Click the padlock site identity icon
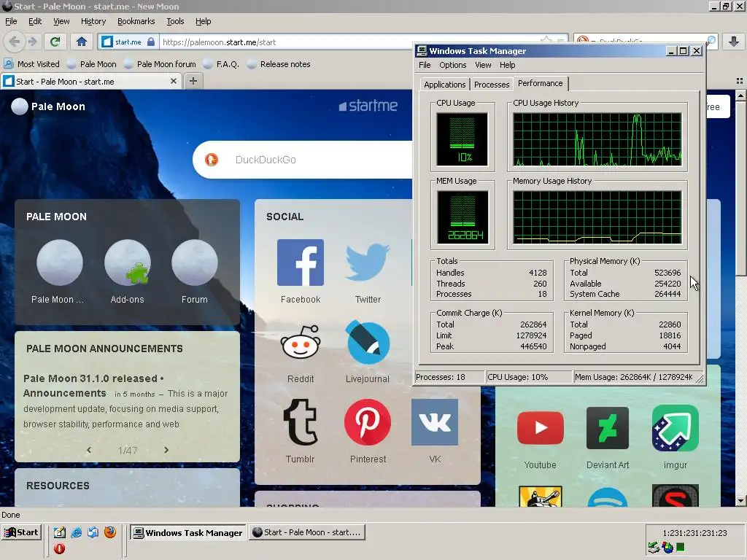The width and height of the screenshot is (747, 560). click(151, 42)
